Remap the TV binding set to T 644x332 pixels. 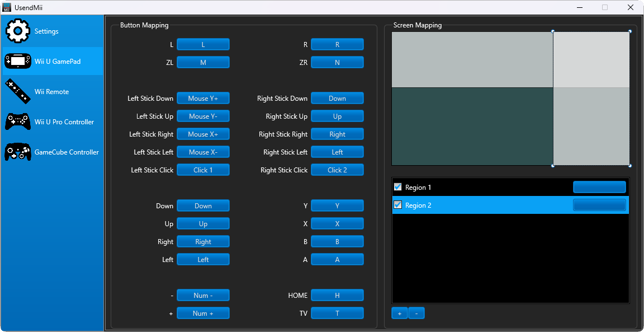[x=337, y=313]
